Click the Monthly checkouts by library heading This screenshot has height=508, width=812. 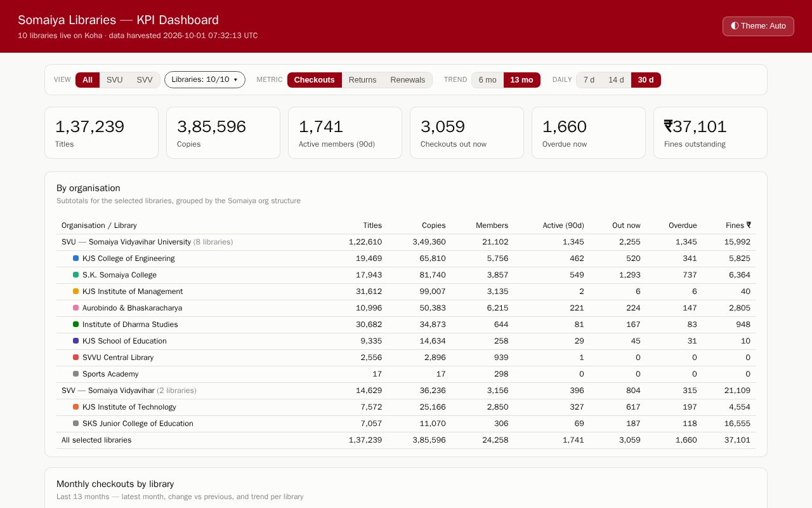[x=115, y=484]
